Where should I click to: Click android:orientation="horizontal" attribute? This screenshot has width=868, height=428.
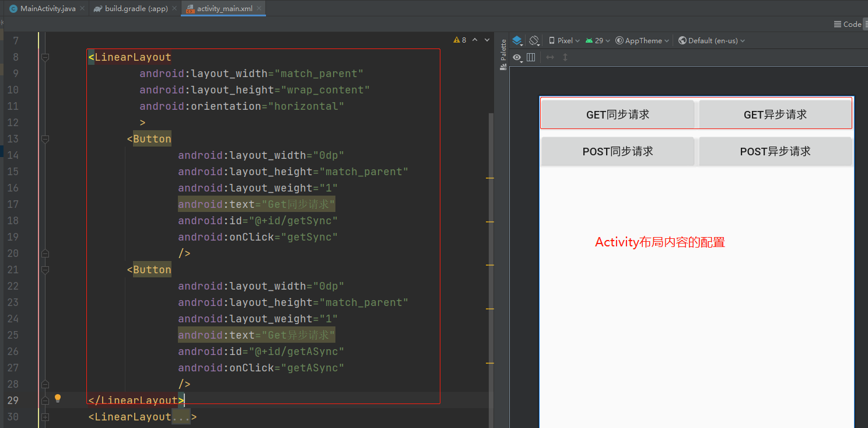[x=242, y=106]
